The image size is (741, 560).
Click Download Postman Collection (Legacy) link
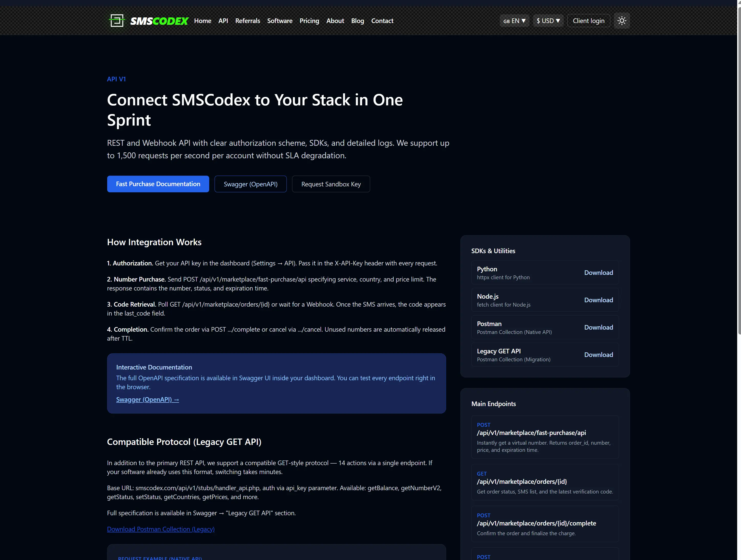point(161,529)
